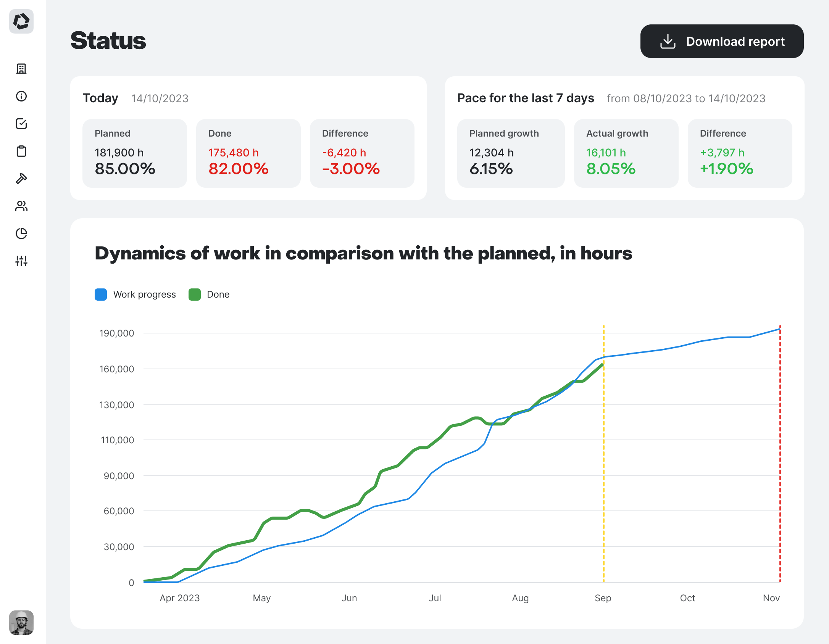Click the download arrow icon on the button
The image size is (829, 644).
(668, 41)
